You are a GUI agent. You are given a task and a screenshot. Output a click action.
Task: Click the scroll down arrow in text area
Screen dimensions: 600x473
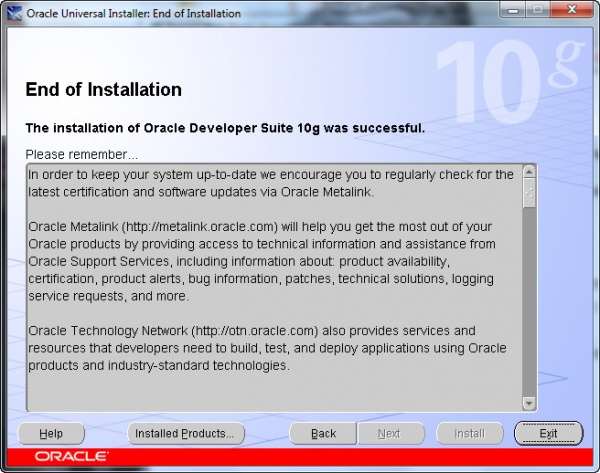529,403
